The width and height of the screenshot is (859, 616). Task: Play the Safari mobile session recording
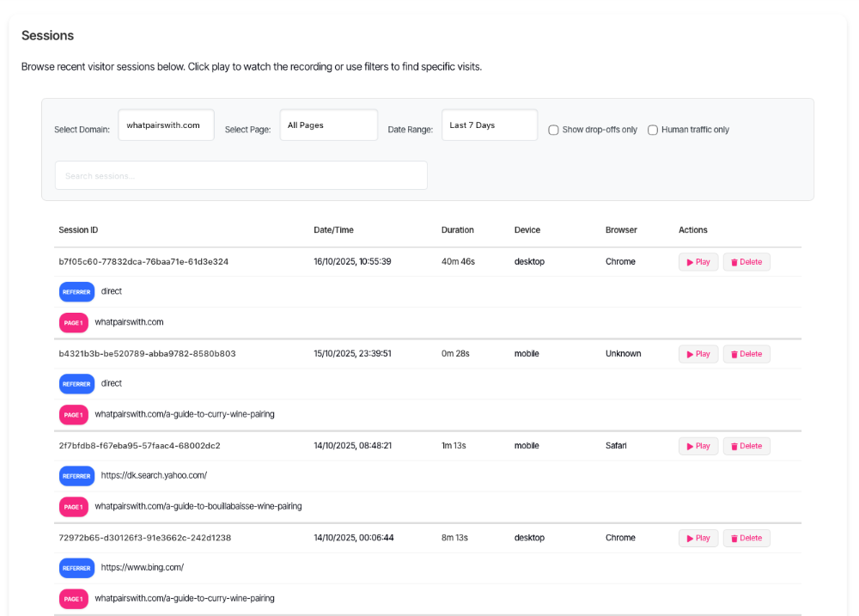point(698,446)
